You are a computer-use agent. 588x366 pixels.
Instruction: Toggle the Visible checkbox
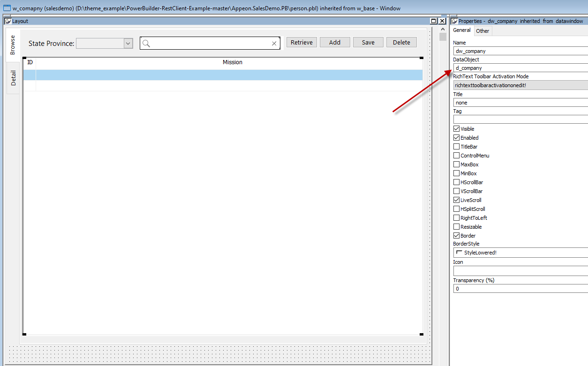[457, 129]
